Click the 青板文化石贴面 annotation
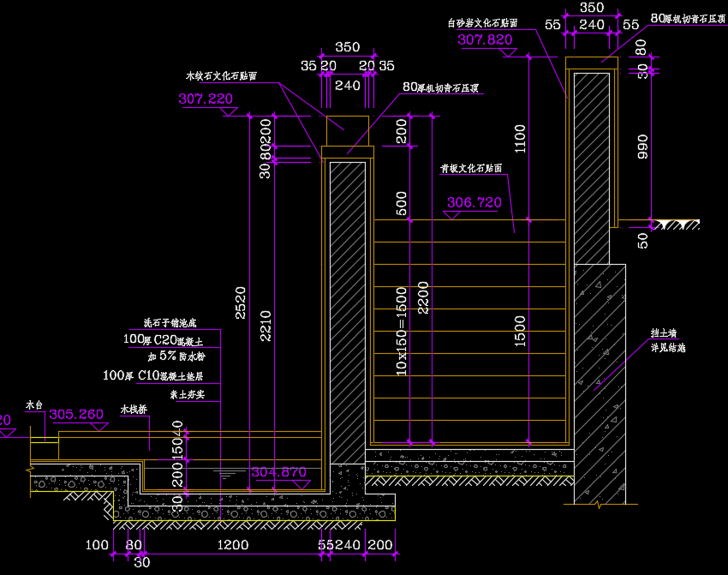This screenshot has height=575, width=728. (x=471, y=168)
